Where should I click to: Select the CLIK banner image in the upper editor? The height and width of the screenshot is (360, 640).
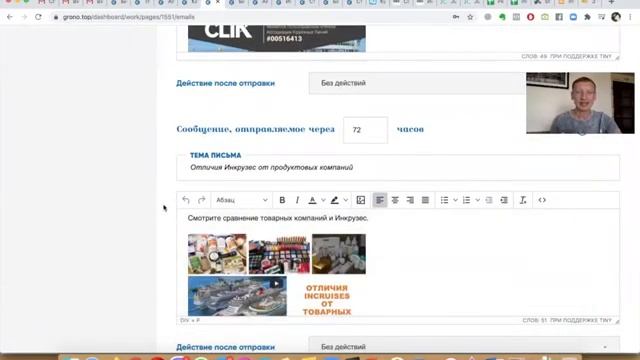tap(277, 38)
